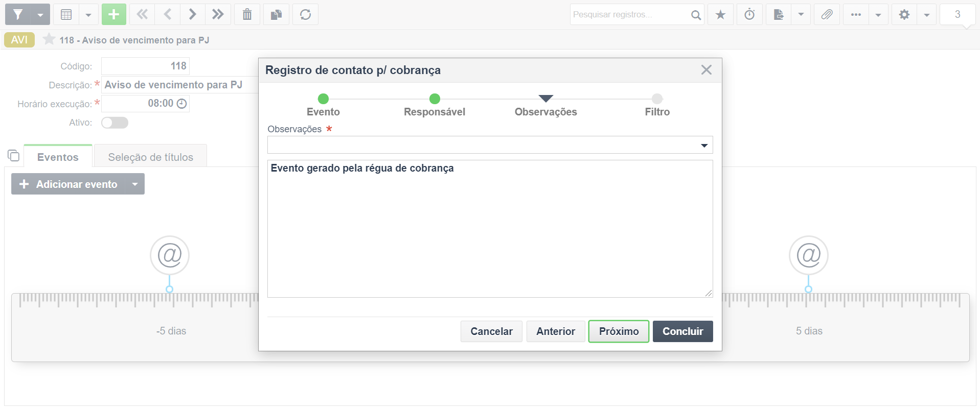Click the Pesquisar registros search field
The image size is (980, 408).
coord(630,14)
